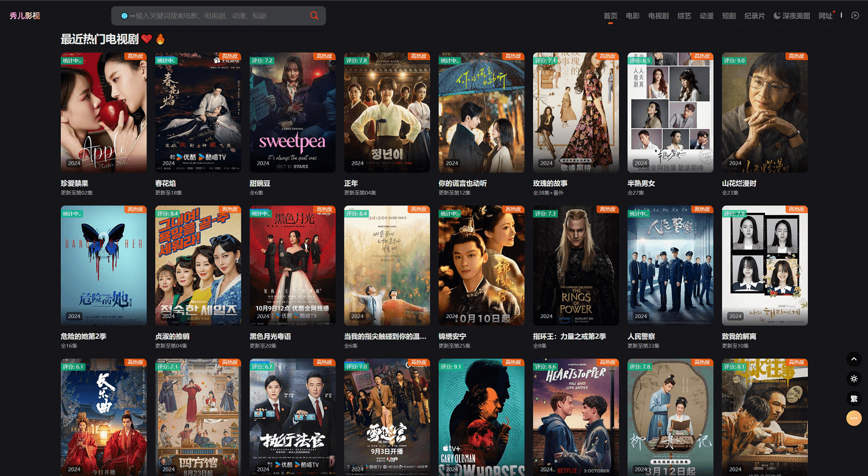The width and height of the screenshot is (868, 476).
Task: Click the orange search magnifier icon
Action: [314, 16]
